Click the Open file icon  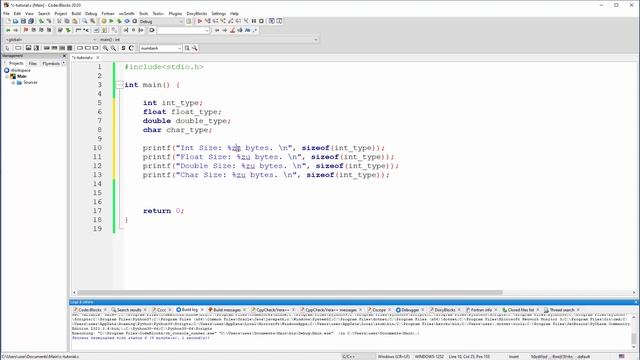(16, 21)
